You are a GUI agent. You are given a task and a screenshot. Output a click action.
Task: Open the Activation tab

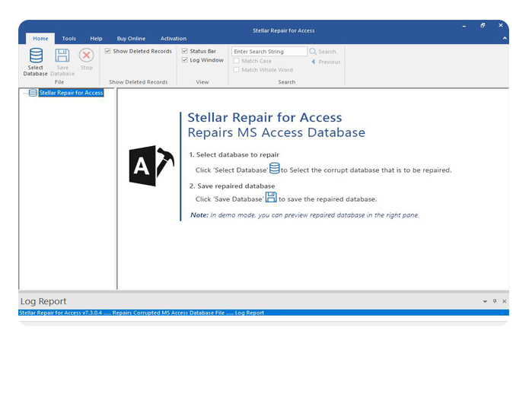click(x=174, y=39)
